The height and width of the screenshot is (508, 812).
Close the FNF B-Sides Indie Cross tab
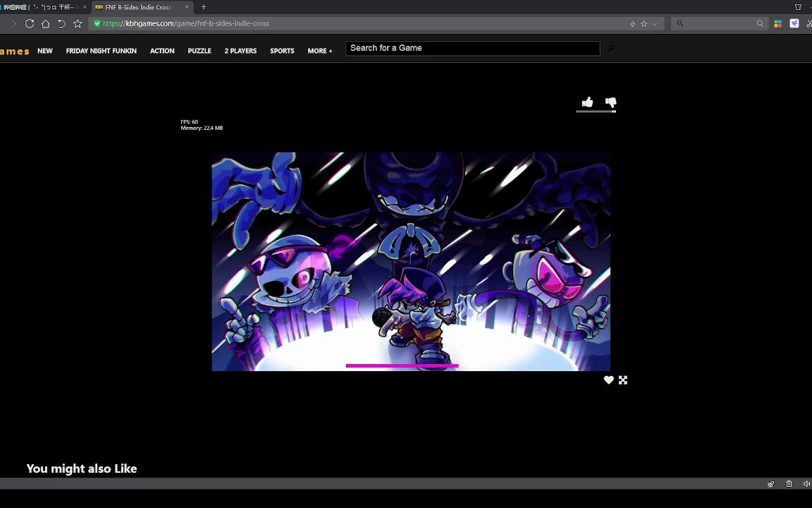(187, 7)
